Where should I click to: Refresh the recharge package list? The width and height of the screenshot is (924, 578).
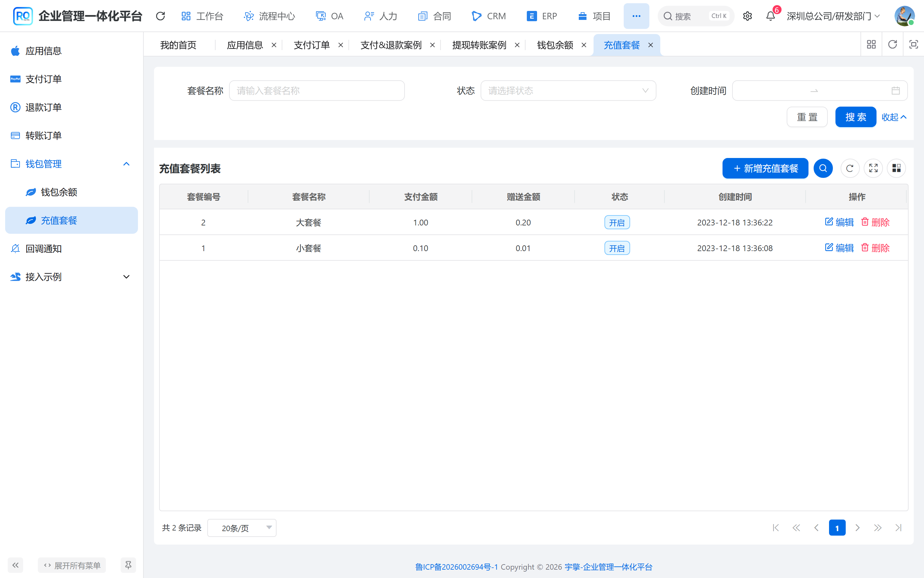[850, 168]
